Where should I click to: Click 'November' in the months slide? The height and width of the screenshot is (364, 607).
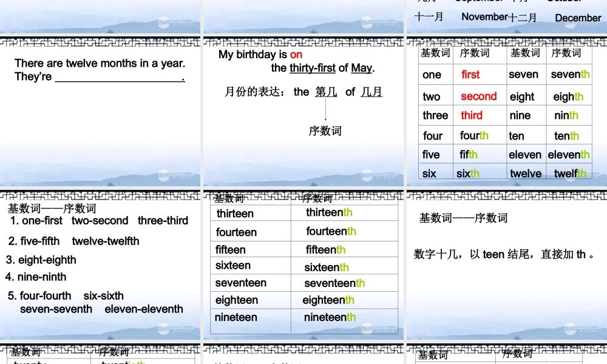(x=484, y=17)
